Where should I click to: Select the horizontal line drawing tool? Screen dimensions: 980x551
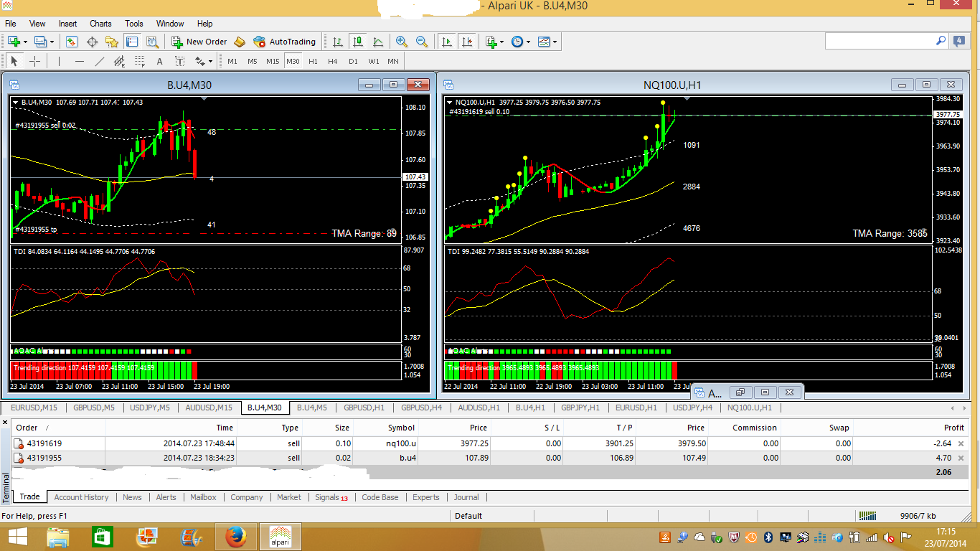pos(80,61)
